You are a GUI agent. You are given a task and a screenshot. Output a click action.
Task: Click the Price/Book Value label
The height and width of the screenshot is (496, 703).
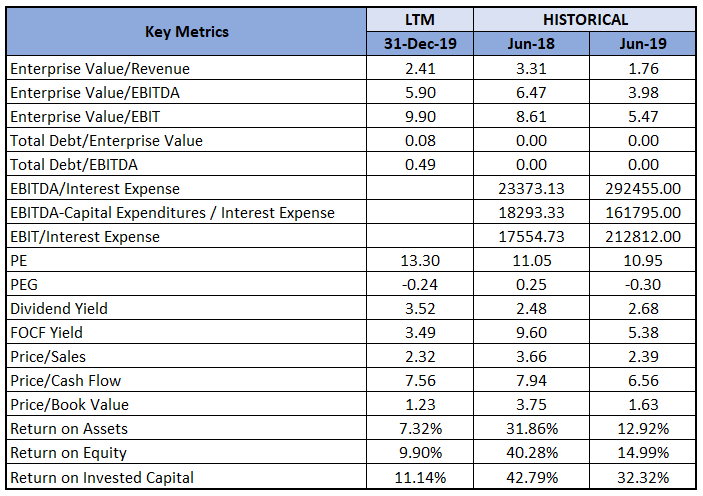coord(69,405)
